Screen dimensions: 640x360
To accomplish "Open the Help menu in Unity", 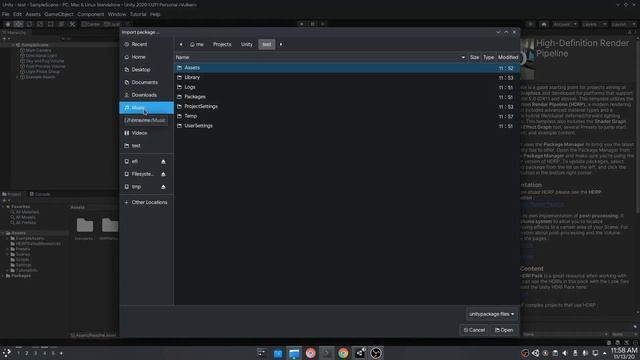I will (x=155, y=14).
